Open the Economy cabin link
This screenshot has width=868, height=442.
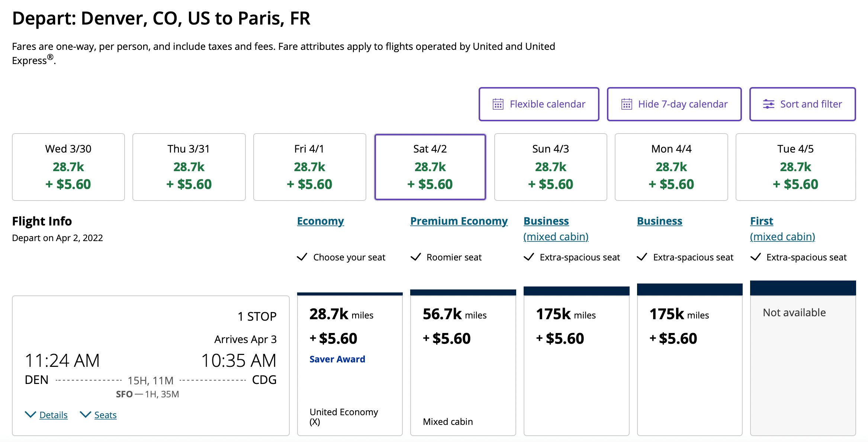coord(321,221)
